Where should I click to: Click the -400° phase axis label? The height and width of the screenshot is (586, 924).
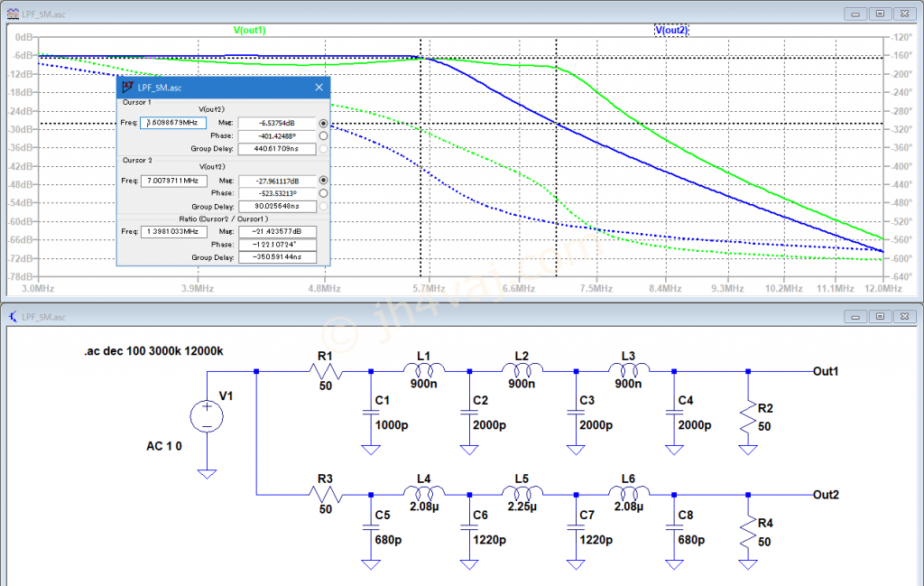coord(901,166)
